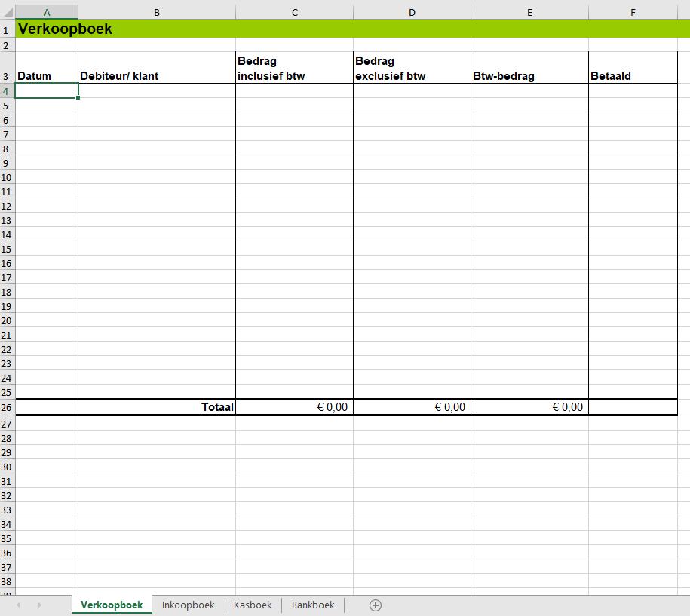Viewport: 690px width, 616px height.
Task: Select the Verkoopboek sheet tab
Action: [x=112, y=605]
